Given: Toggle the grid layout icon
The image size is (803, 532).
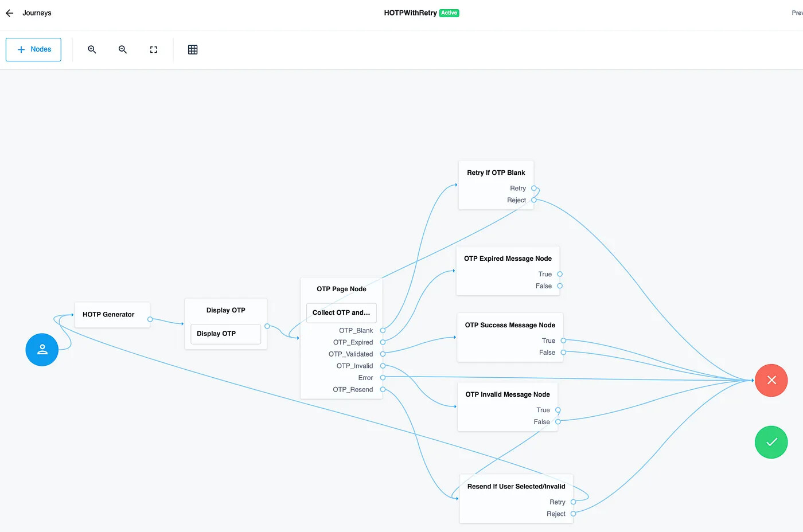Looking at the screenshot, I should tap(193, 50).
